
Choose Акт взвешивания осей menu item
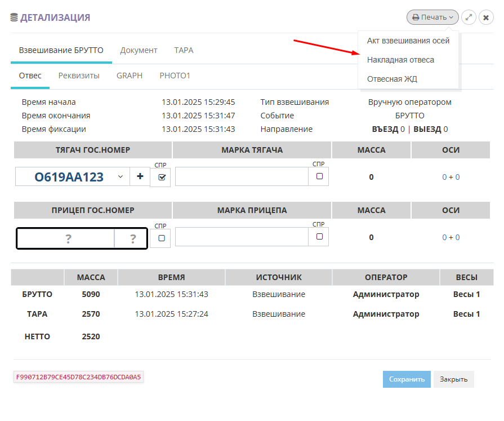[x=408, y=41]
